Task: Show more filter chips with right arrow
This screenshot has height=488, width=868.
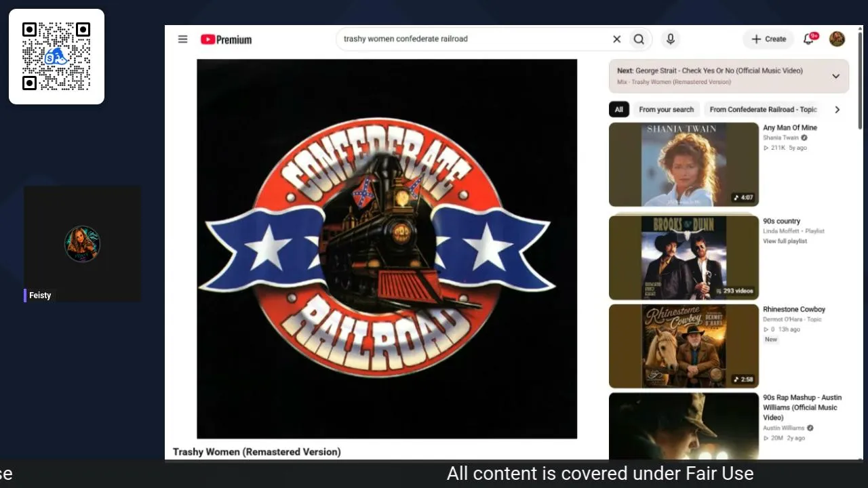Action: pyautogui.click(x=837, y=109)
